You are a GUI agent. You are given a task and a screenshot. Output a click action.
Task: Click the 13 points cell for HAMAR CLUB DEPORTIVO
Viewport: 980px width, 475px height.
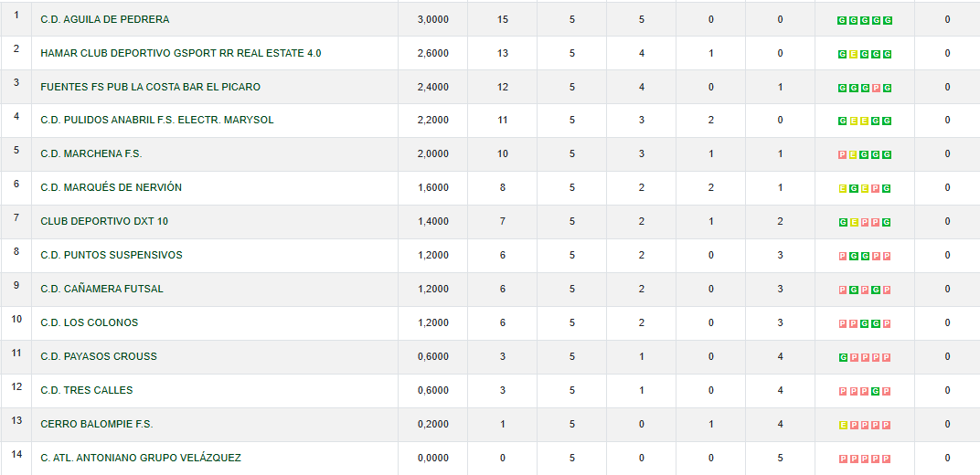(x=503, y=53)
